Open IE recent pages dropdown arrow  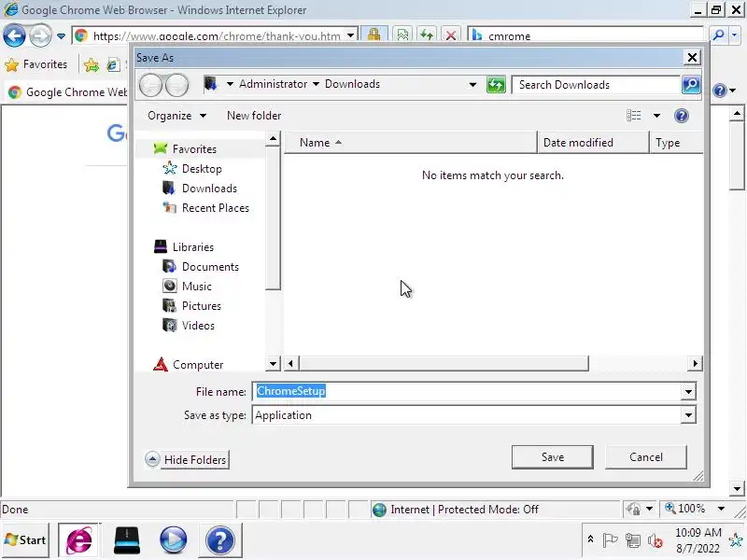(61, 35)
